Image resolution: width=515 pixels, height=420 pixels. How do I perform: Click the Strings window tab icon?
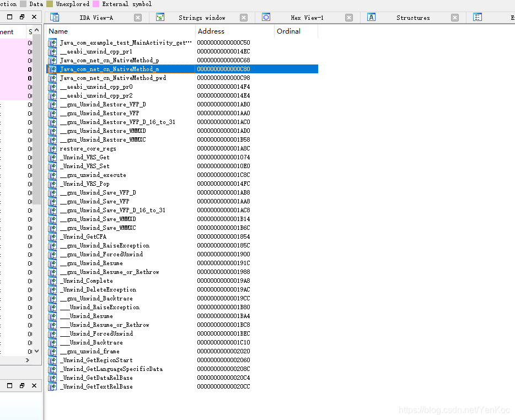(160, 18)
